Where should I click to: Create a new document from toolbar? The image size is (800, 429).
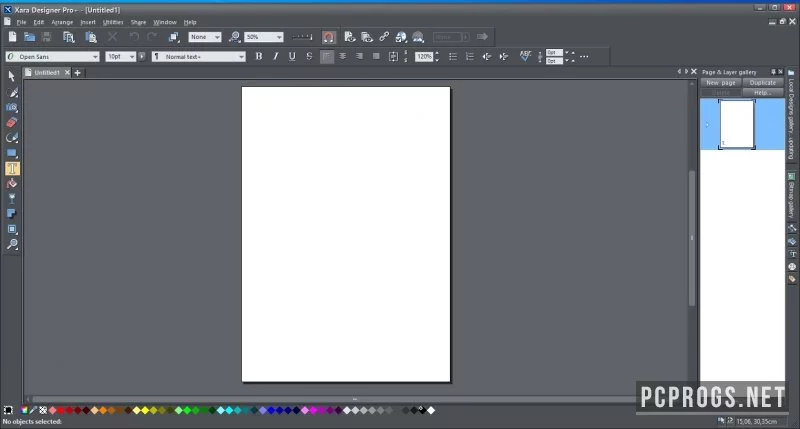[12, 37]
